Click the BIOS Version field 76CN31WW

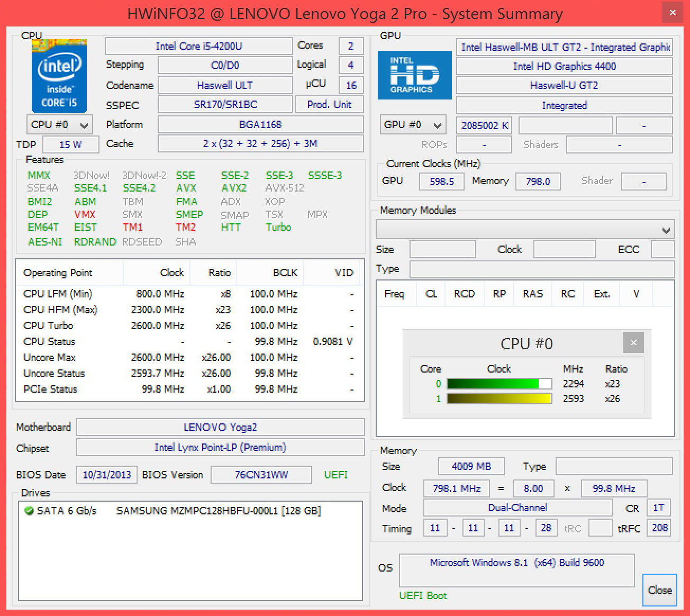point(261,475)
